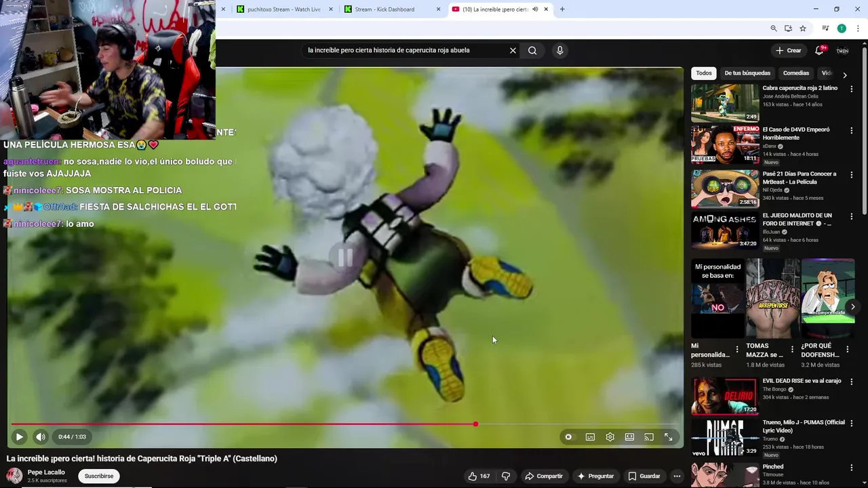
Task: Toggle subtitles in the video player
Action: 590,437
